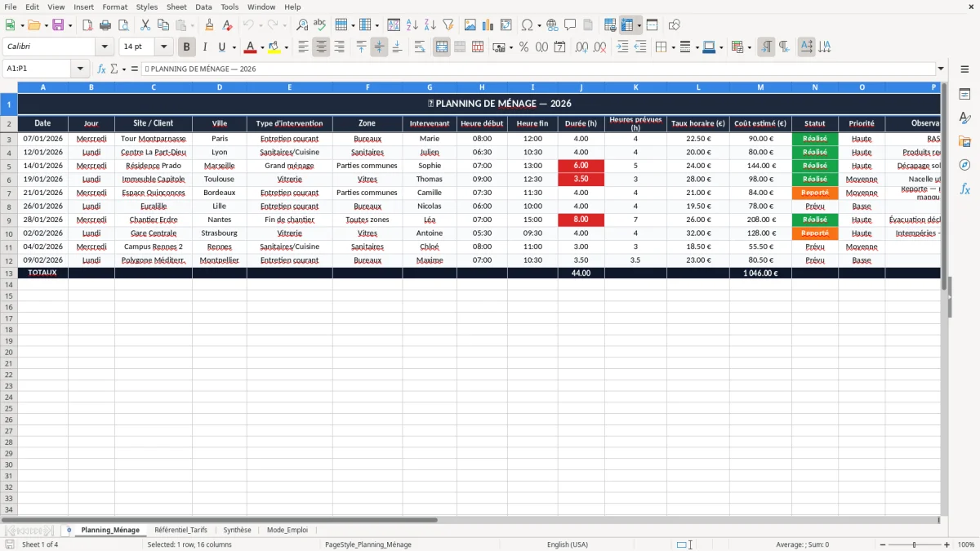Expand the formula bar
Viewport: 980px width, 551px height.
tap(941, 69)
